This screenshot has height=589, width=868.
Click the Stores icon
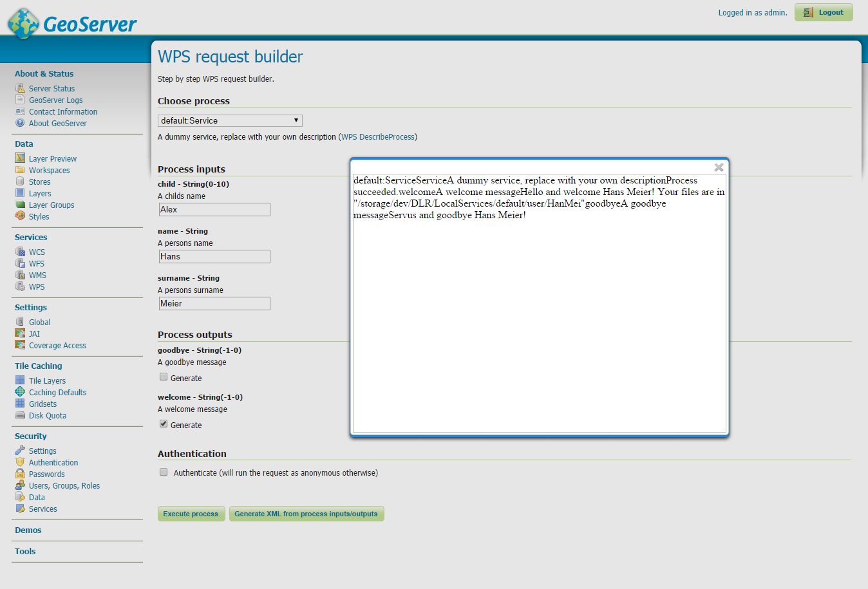20,182
